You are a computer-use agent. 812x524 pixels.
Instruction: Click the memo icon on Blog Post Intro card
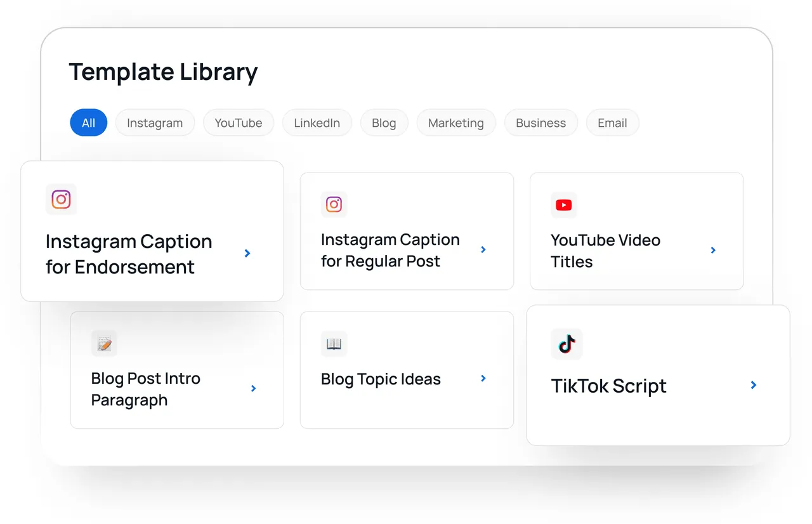click(104, 344)
